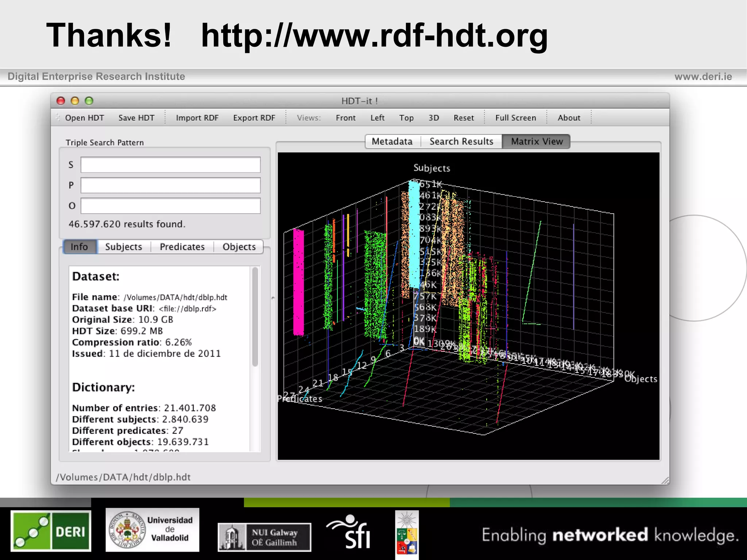
Task: Focus the O object search field
Action: tap(170, 206)
